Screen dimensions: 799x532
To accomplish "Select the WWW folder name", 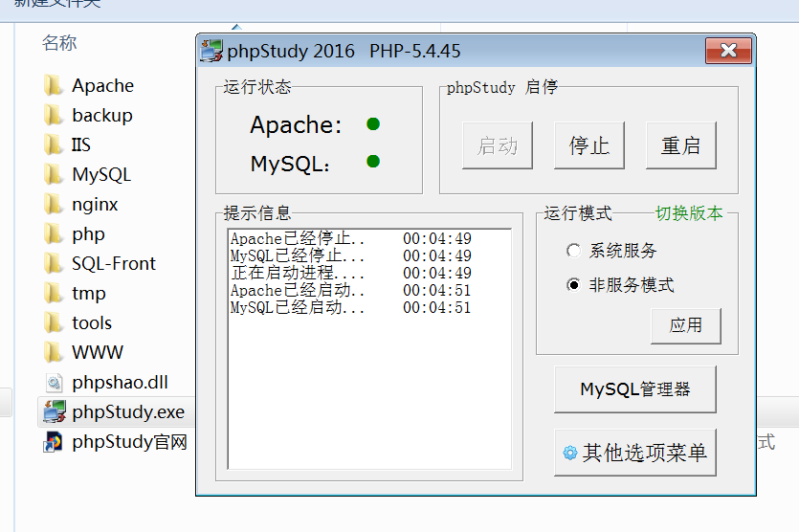I will click(x=98, y=353).
